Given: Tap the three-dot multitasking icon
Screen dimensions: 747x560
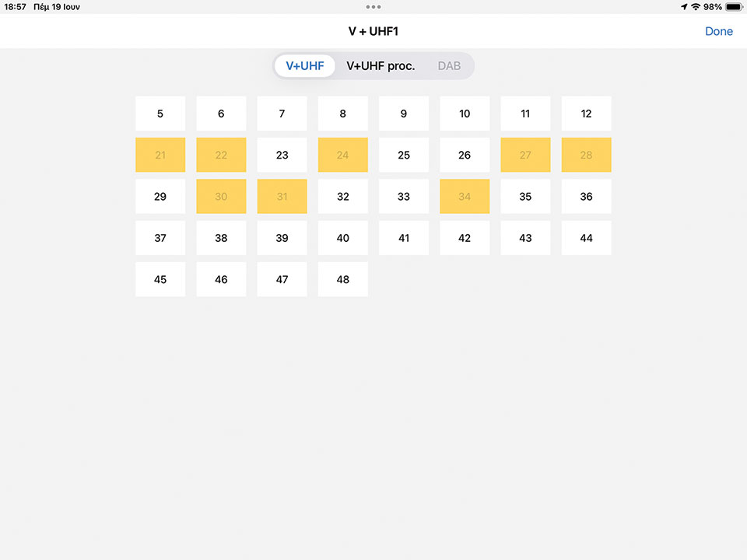Looking at the screenshot, I should coord(373,7).
